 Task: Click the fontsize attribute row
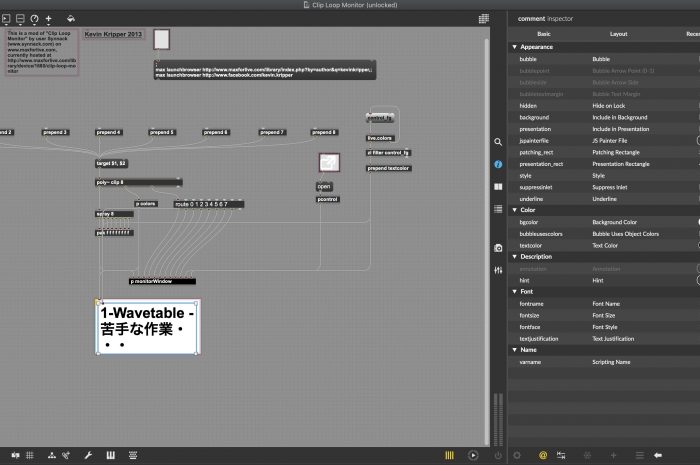point(604,315)
